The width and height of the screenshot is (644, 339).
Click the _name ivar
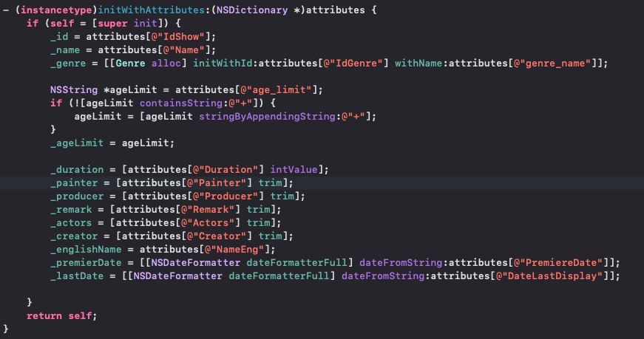[x=65, y=49]
